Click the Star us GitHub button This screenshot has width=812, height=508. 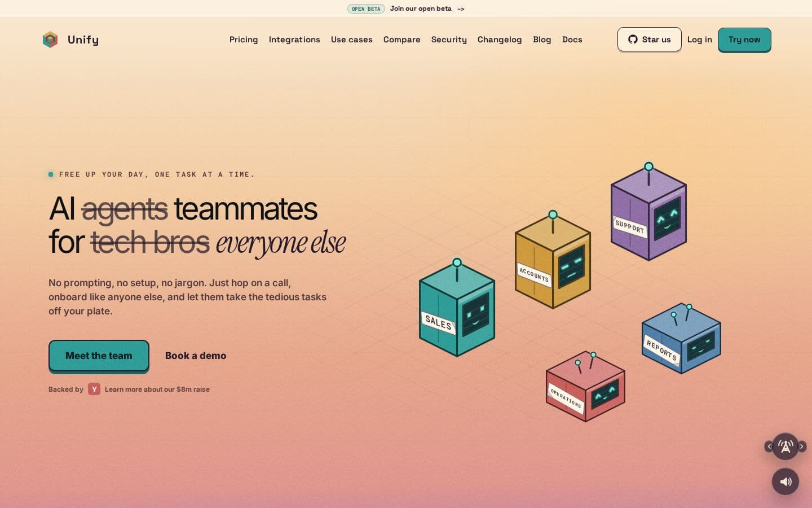(x=650, y=40)
